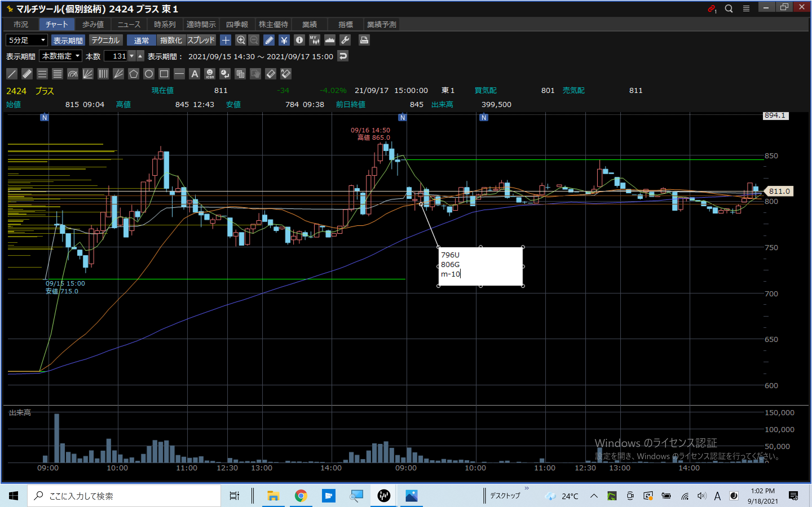Select the ellipse drawing tool

coord(149,74)
